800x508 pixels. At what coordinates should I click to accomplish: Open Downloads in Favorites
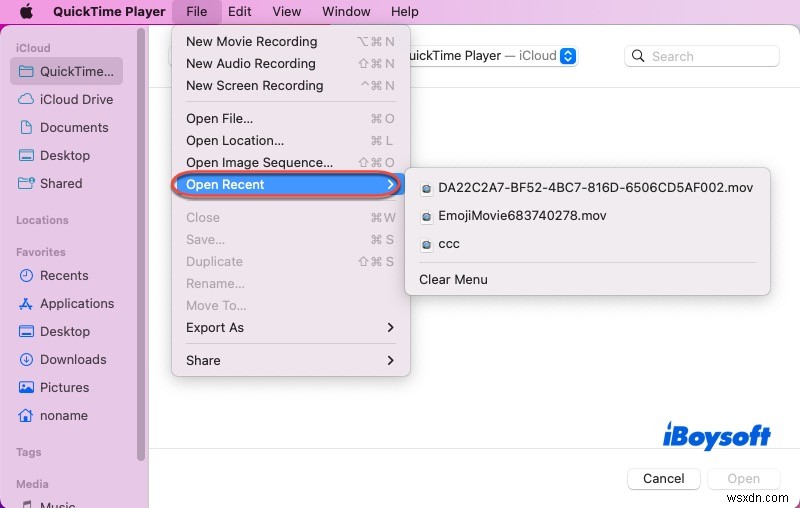(66, 360)
